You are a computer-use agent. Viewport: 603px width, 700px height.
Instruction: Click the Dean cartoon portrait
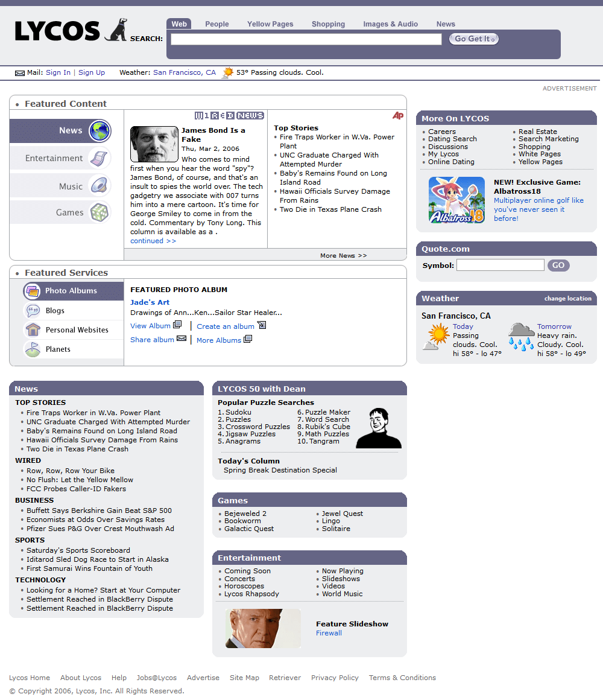tap(379, 428)
